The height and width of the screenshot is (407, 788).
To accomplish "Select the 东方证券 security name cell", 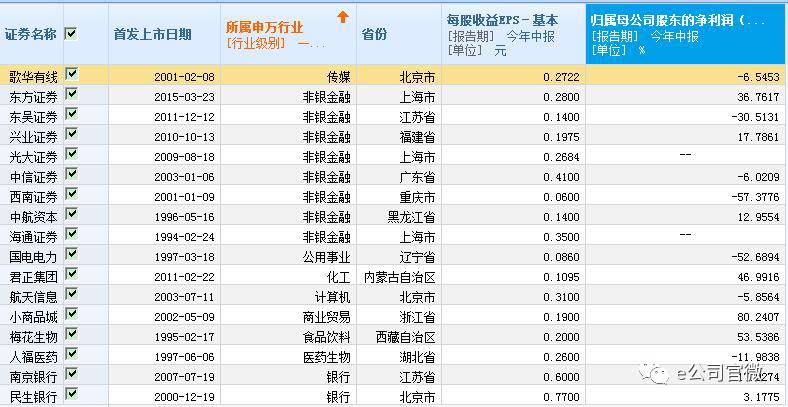I will tap(32, 96).
